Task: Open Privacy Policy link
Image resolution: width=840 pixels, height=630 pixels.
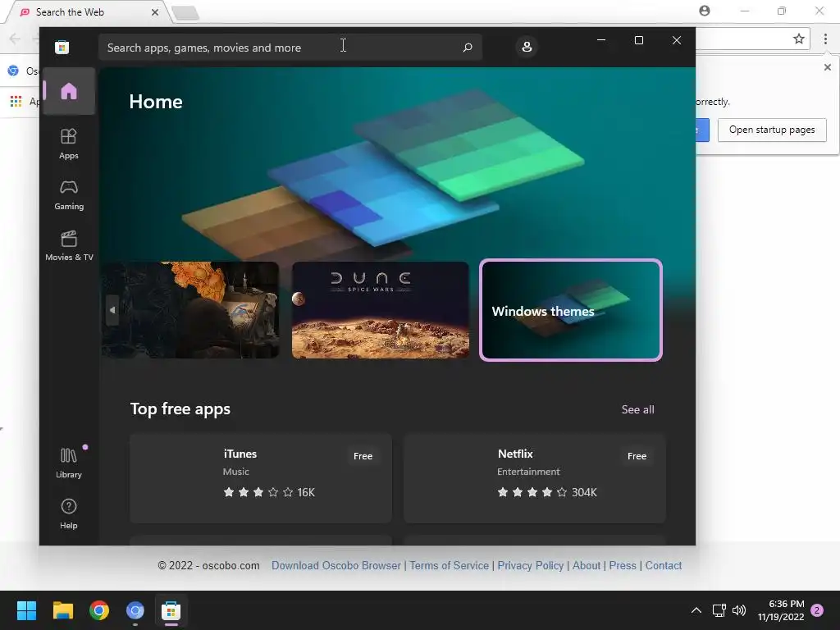Action: (x=531, y=565)
